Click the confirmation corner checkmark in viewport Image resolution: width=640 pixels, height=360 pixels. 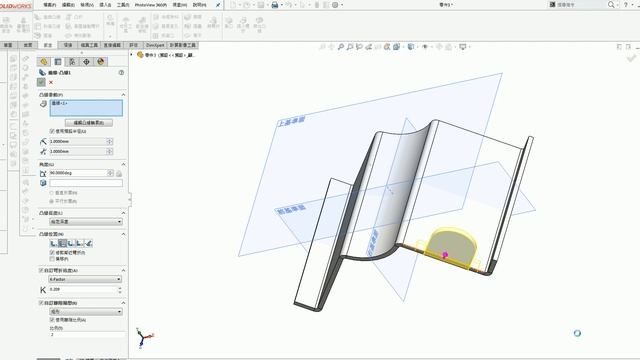[631, 58]
